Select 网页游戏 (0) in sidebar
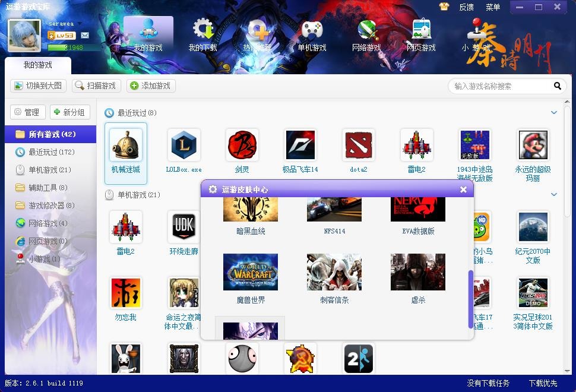This screenshot has width=576, height=392. pos(50,241)
